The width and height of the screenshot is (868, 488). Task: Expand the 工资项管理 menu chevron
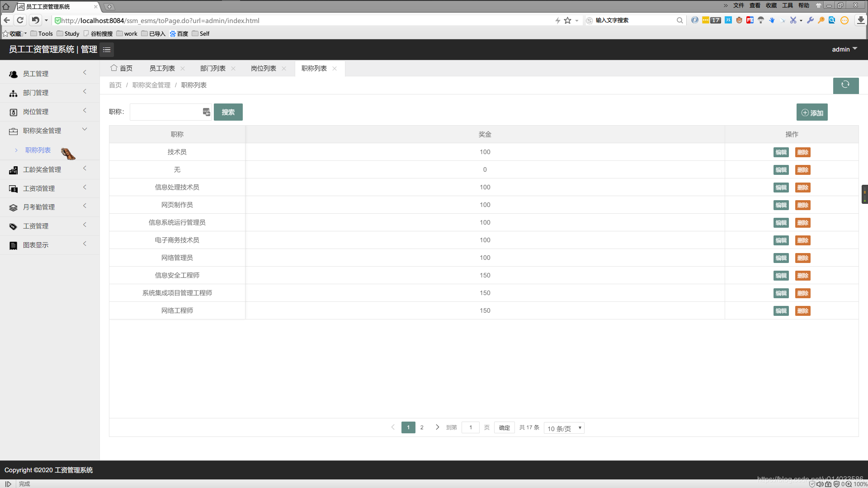tap(85, 188)
